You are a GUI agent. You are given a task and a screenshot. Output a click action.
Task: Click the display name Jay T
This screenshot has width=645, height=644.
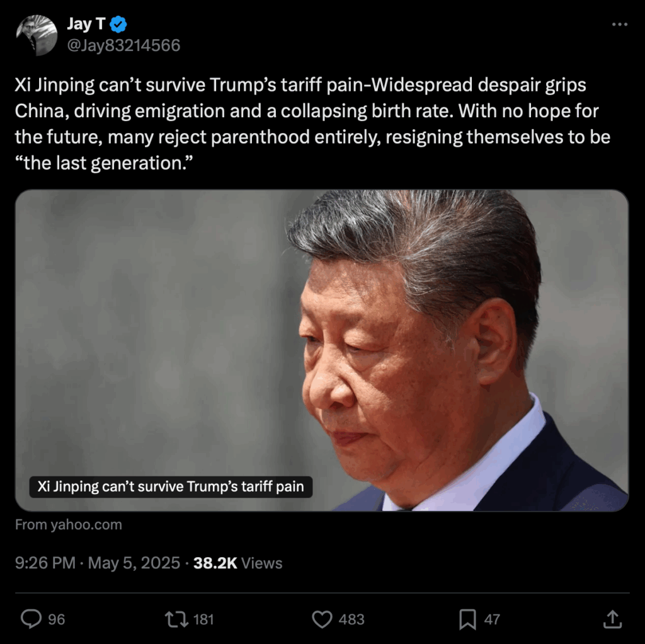[86, 24]
